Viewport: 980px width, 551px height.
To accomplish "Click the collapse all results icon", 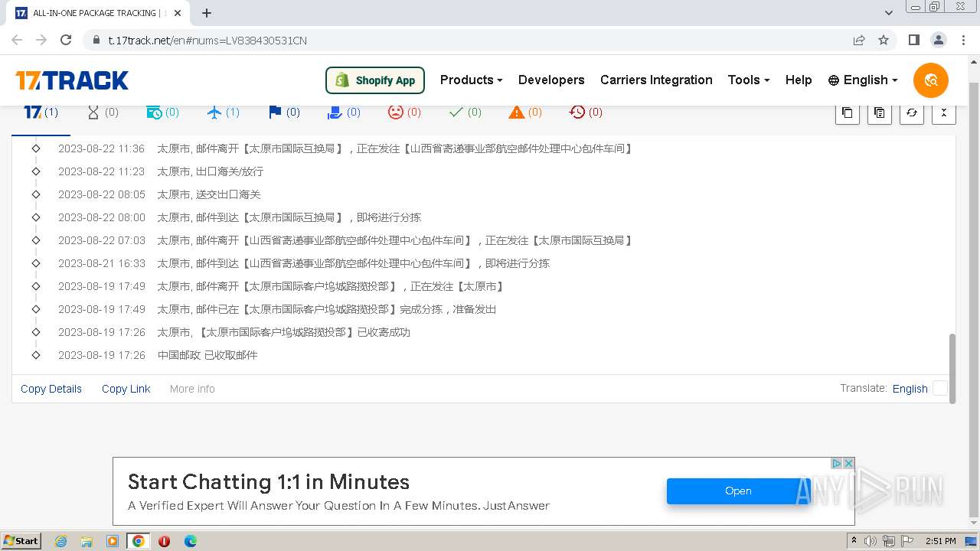I will 943,112.
